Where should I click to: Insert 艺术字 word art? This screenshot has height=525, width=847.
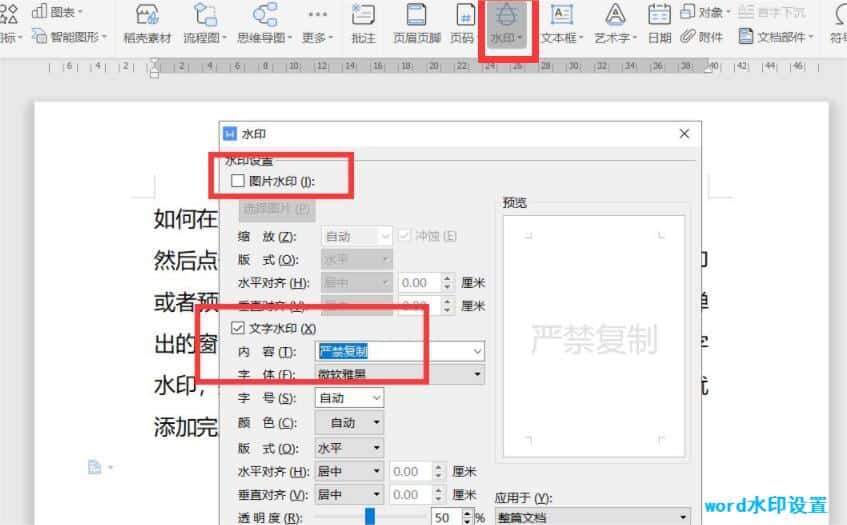(x=616, y=24)
